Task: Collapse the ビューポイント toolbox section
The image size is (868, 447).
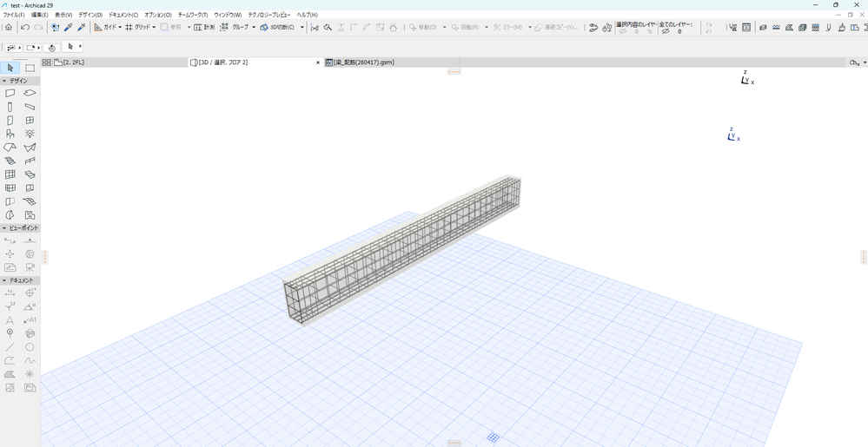Action: point(4,228)
